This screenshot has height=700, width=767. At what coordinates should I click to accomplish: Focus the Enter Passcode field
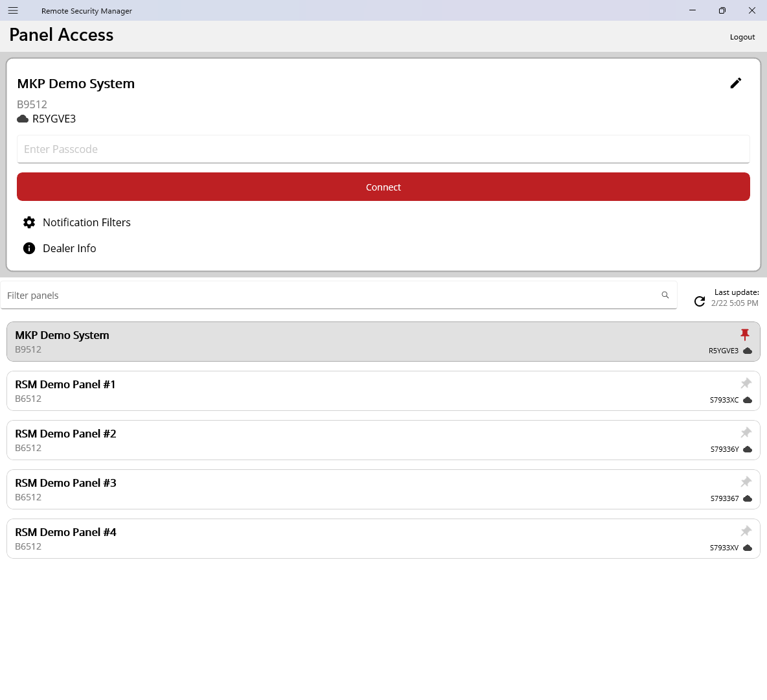coord(383,149)
